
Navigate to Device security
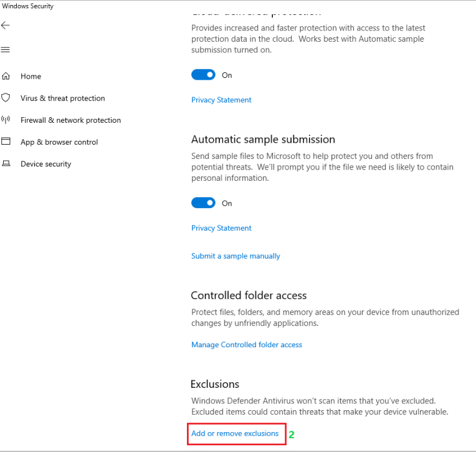(x=46, y=164)
